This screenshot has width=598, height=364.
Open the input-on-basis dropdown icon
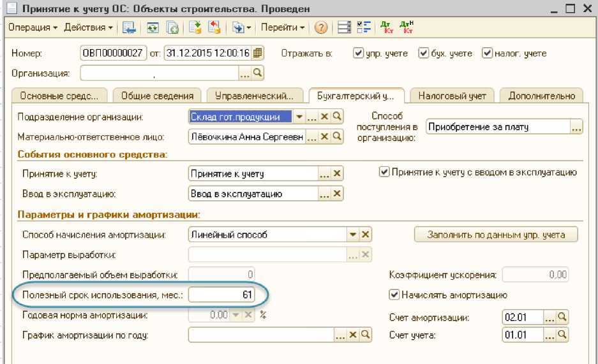click(242, 27)
